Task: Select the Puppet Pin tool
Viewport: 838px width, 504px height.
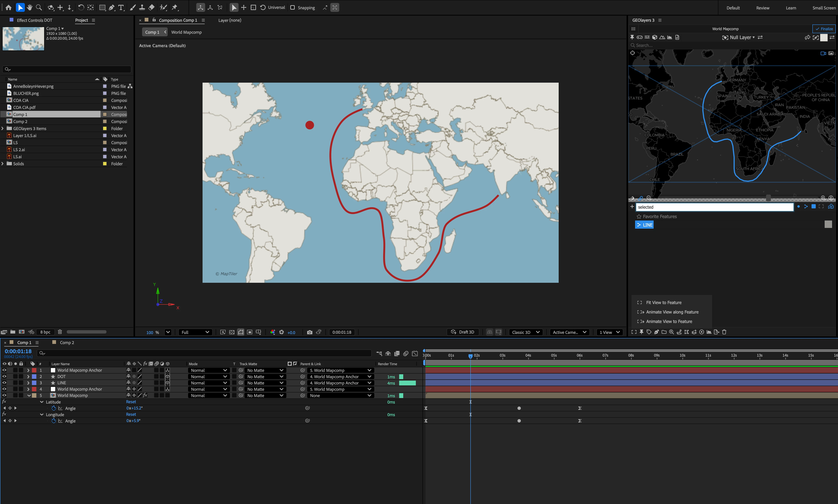Action: 175,7
